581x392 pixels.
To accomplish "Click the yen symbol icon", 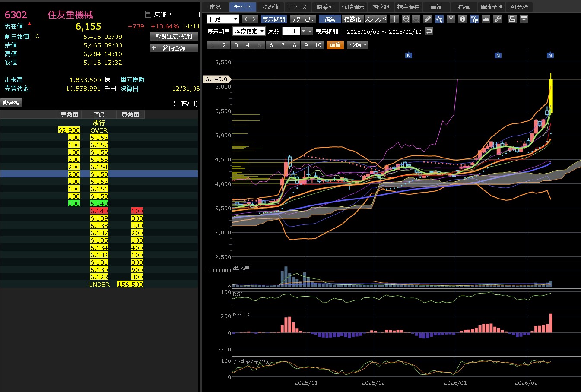I will click(x=451, y=19).
